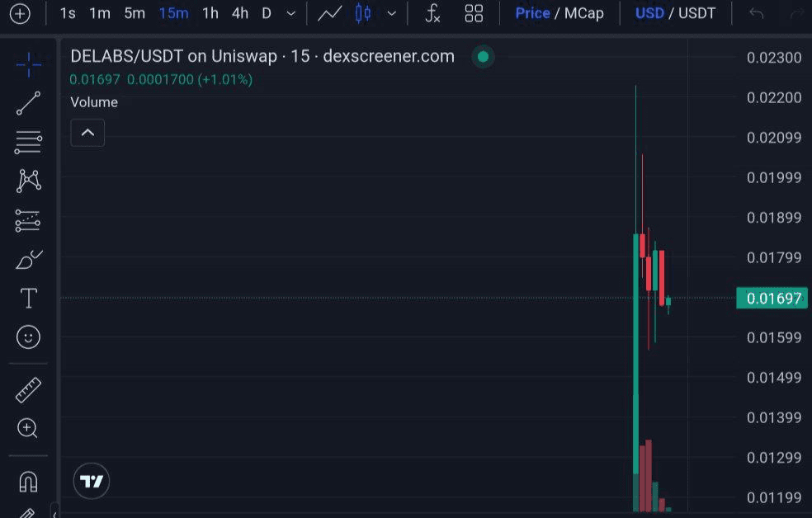Open the forecasting and measurement tool
Image resolution: width=812 pixels, height=518 pixels.
point(28,220)
